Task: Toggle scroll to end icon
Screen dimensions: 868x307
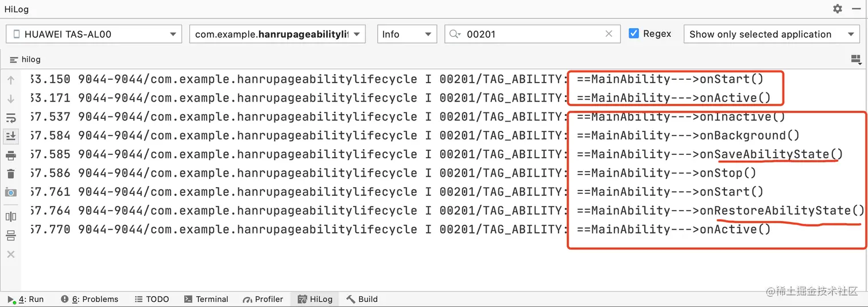Action: (x=10, y=136)
